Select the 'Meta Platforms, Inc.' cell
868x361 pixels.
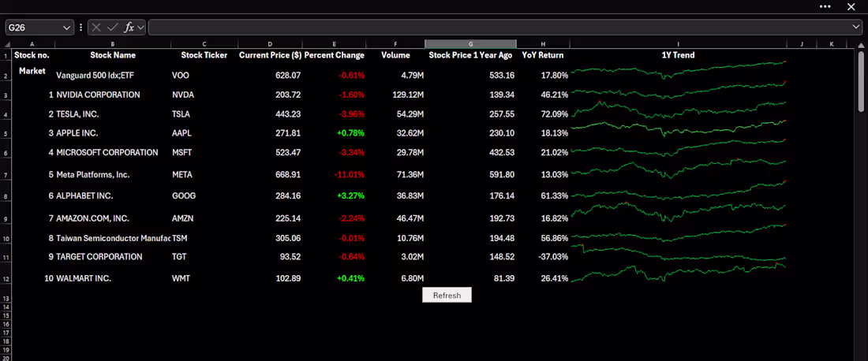click(92, 175)
